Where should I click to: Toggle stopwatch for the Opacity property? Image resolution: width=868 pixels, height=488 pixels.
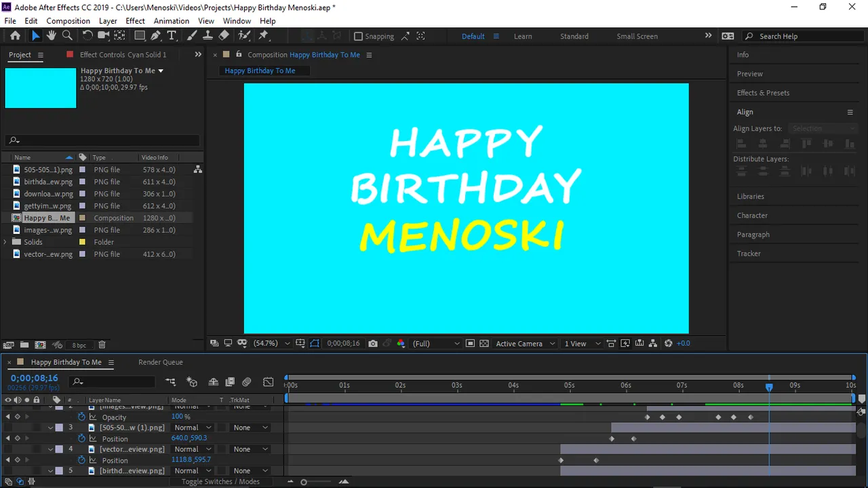(81, 417)
